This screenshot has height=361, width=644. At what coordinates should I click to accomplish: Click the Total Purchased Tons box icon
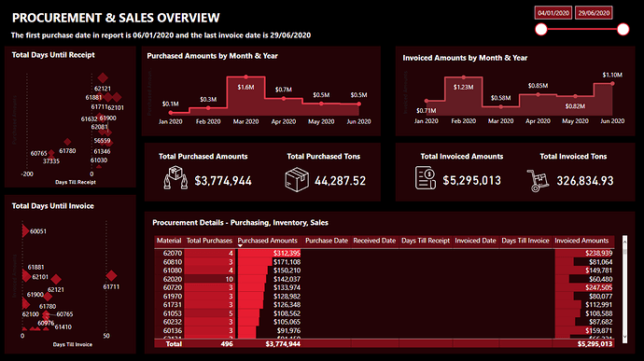(297, 179)
